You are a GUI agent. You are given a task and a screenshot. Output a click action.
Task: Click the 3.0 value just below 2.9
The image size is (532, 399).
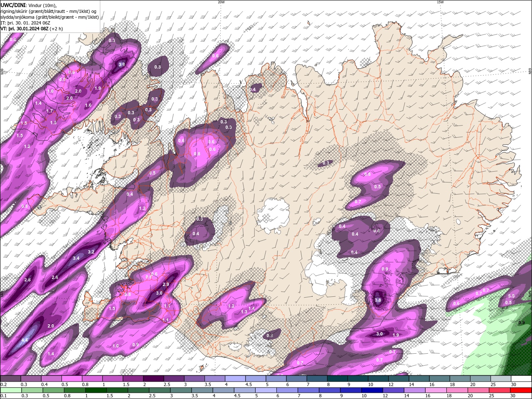tap(159, 293)
